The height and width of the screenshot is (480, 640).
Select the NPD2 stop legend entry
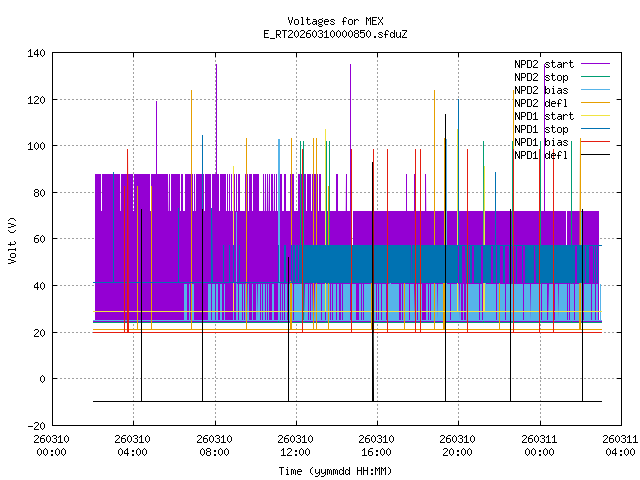pos(541,76)
